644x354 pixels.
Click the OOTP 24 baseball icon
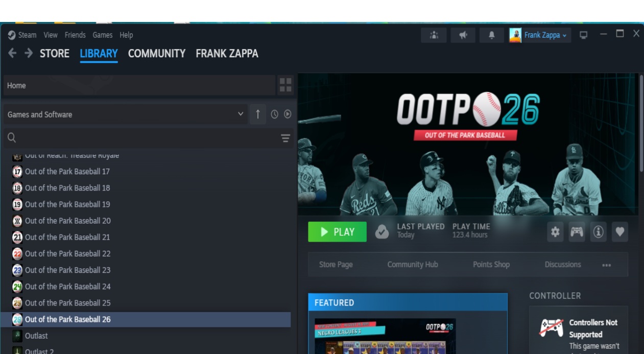17,286
